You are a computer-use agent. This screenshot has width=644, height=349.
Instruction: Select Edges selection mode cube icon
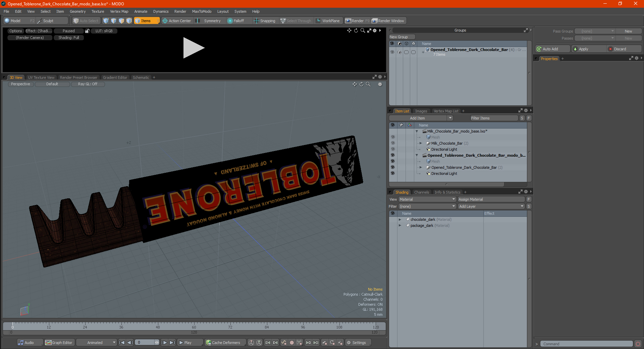pos(114,21)
